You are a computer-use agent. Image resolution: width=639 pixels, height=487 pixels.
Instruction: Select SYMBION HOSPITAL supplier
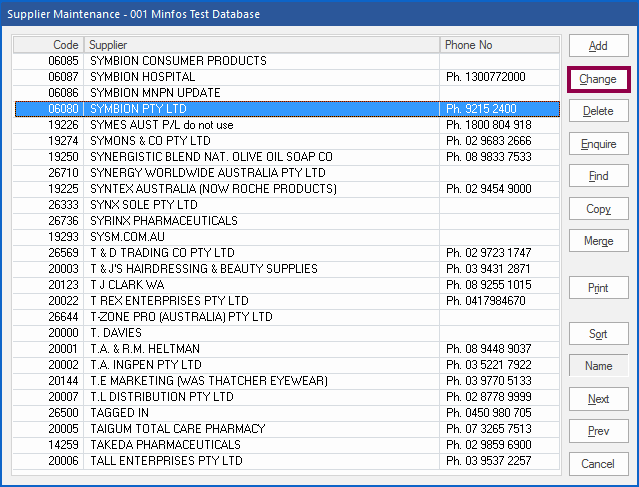click(x=286, y=77)
